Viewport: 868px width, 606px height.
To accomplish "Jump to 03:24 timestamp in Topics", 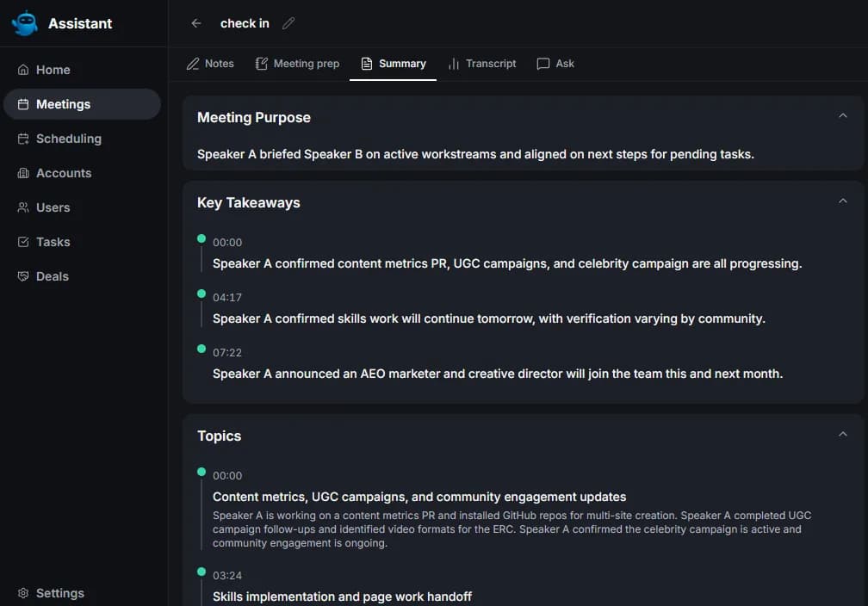I will [227, 576].
